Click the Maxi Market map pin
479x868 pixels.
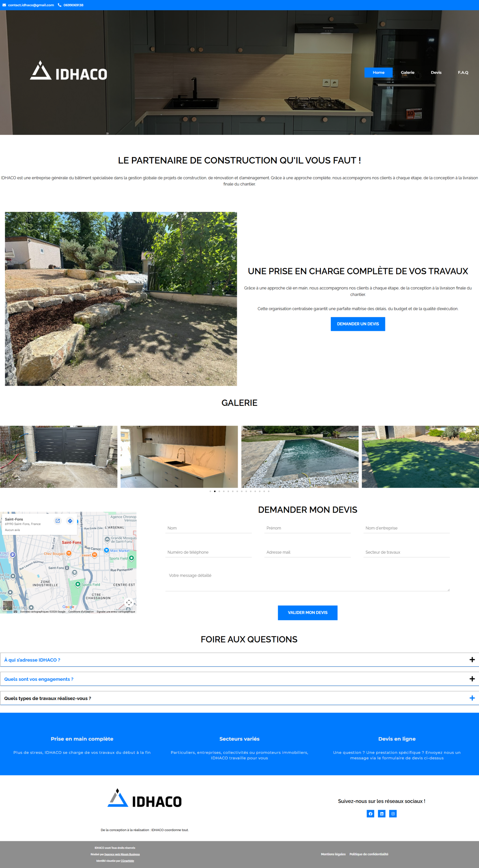pos(107,550)
